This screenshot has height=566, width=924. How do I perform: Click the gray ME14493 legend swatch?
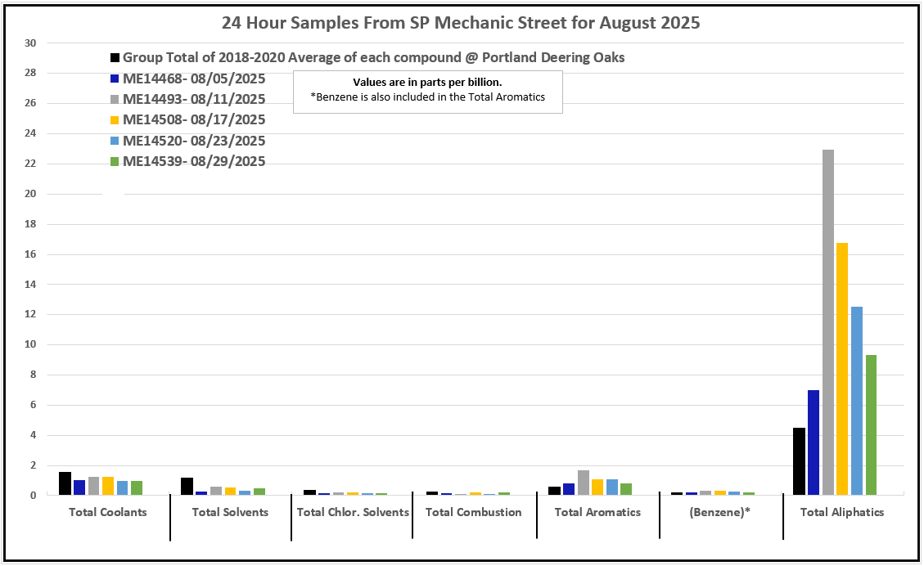click(x=115, y=100)
